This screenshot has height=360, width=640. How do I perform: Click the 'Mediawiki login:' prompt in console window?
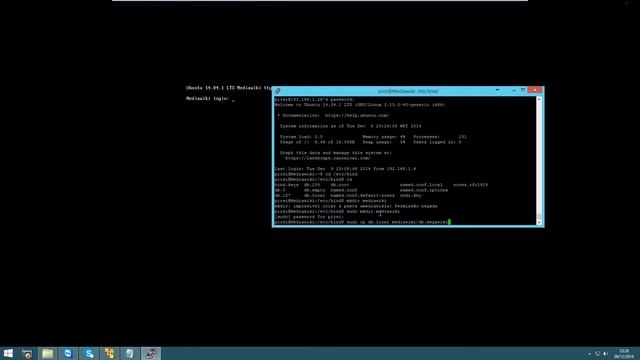pos(207,99)
